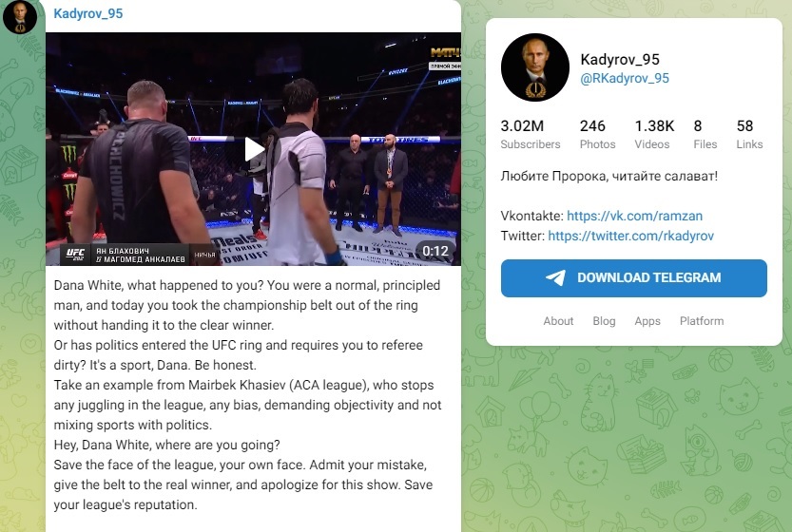Open the @RKadyrov_95 username link
Viewport: 792px width, 532px height.
click(x=625, y=78)
